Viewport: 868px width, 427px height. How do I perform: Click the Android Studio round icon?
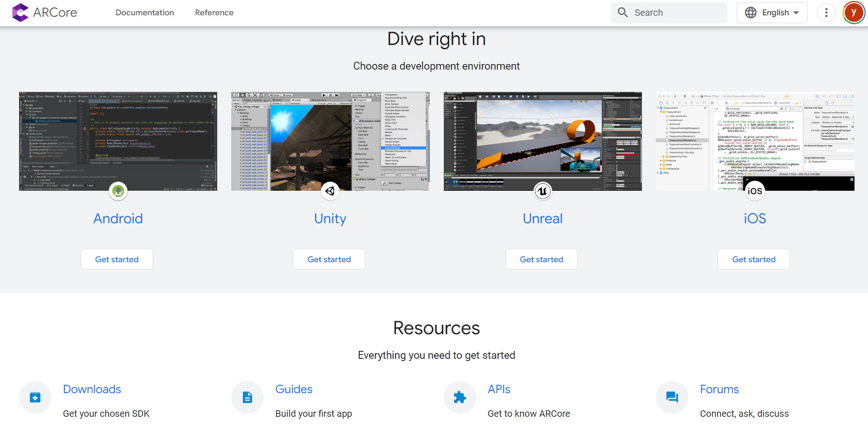[x=118, y=191]
